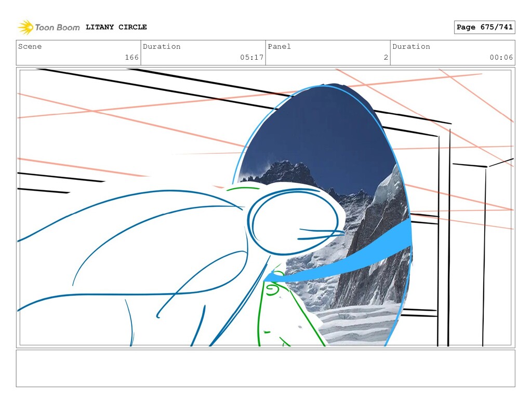Viewport: 532px width, 411px height.
Task: Select the scene number 166
Action: [x=131, y=57]
